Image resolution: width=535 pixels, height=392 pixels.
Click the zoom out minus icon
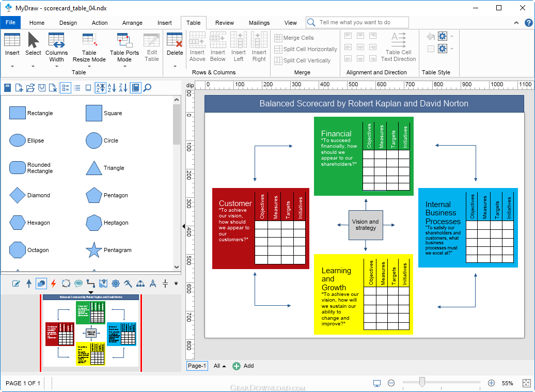(x=391, y=383)
